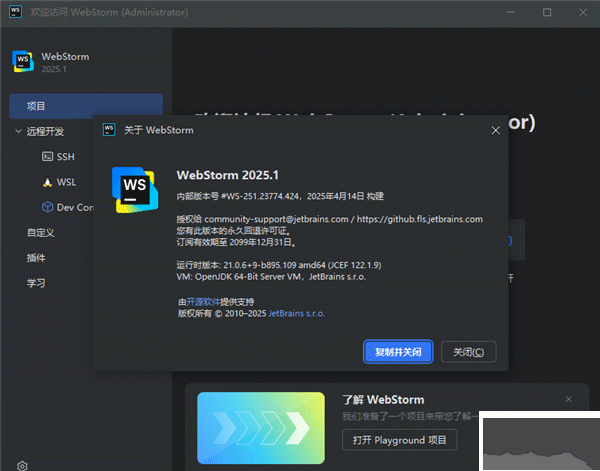Open the 学习 section
The width and height of the screenshot is (600, 471).
click(36, 283)
